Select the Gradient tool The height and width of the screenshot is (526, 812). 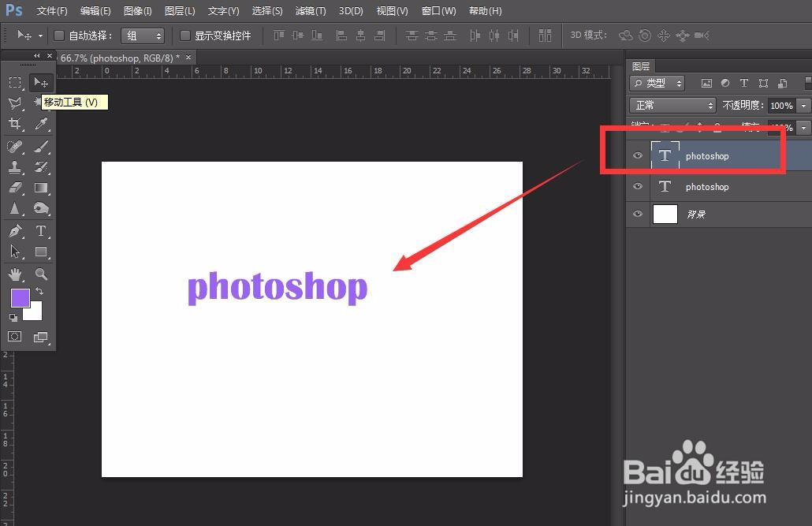(41, 188)
